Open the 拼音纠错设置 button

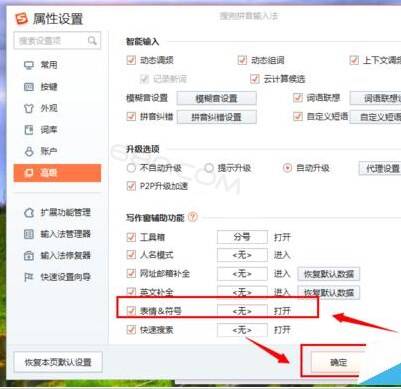point(216,117)
